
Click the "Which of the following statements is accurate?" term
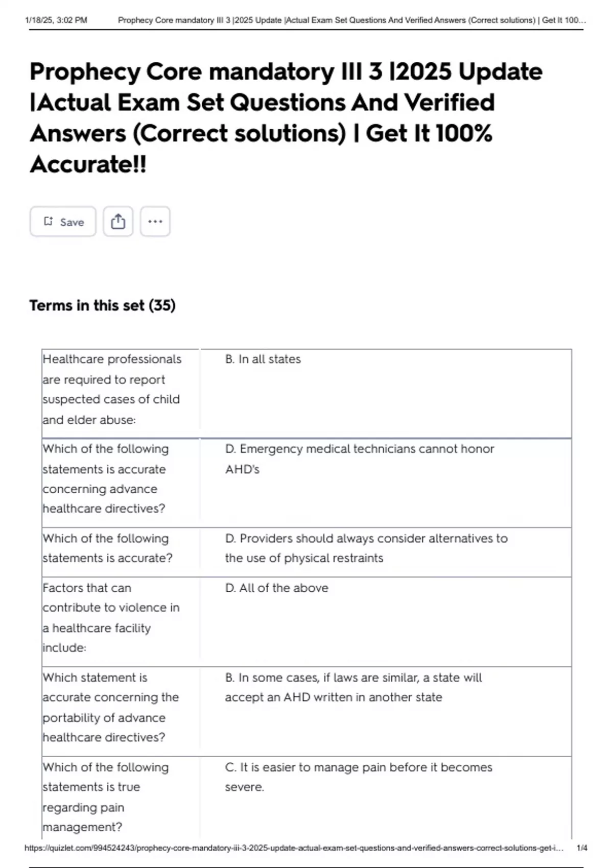[x=107, y=548]
